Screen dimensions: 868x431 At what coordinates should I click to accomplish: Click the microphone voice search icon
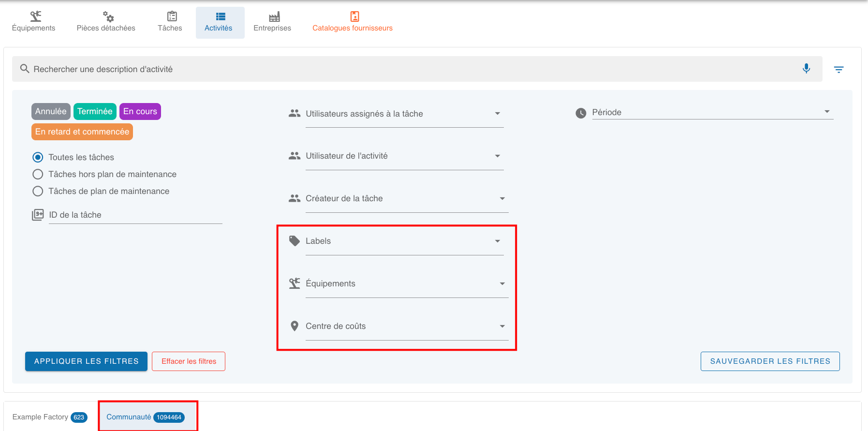[806, 69]
